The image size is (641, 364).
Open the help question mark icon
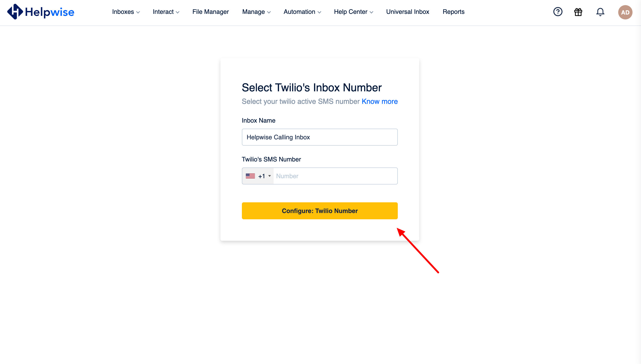coord(558,12)
